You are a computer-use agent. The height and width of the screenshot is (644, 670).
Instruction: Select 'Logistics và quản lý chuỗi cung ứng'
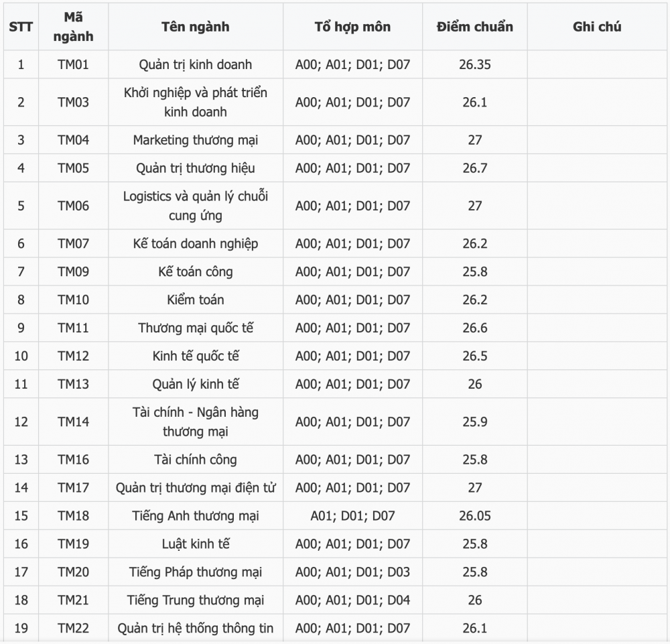(x=195, y=206)
